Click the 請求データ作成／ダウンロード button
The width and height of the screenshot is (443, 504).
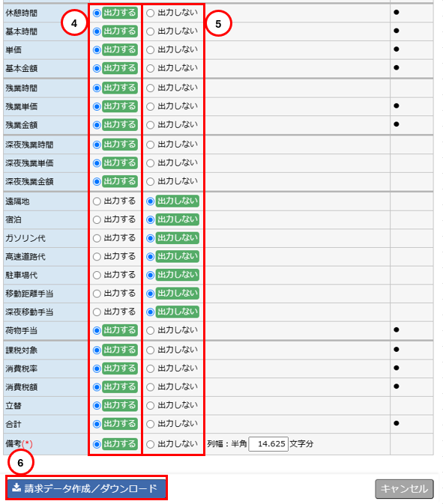coord(86,488)
